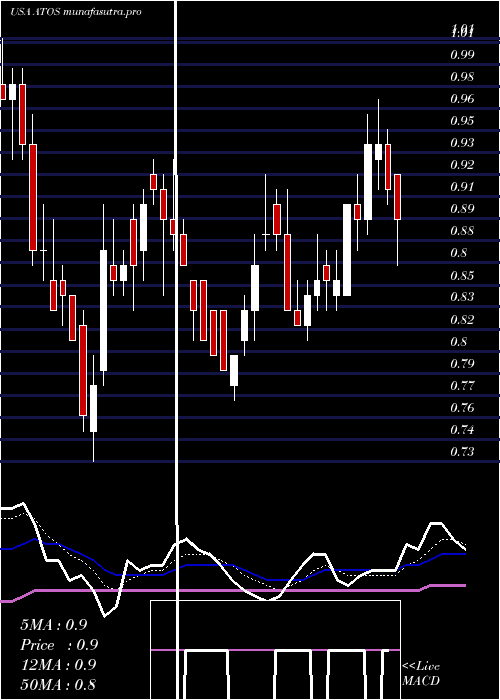Click the 0.79 price level label

[462, 363]
